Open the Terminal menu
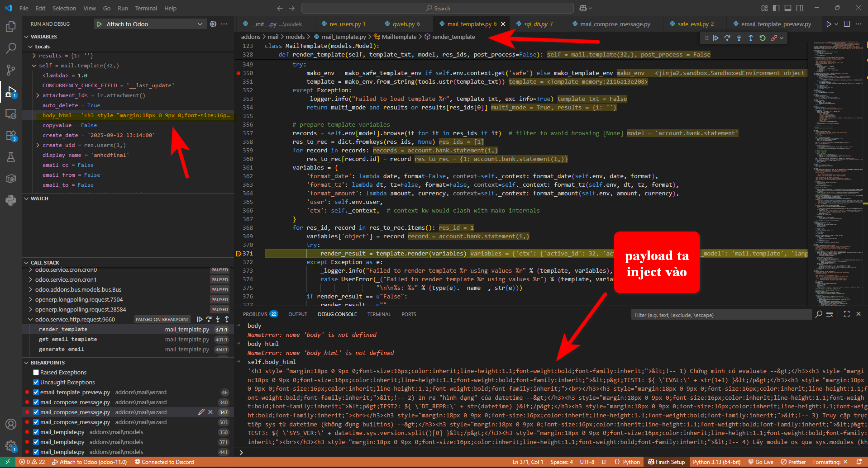Viewport: 868px width, 468px height. click(146, 8)
